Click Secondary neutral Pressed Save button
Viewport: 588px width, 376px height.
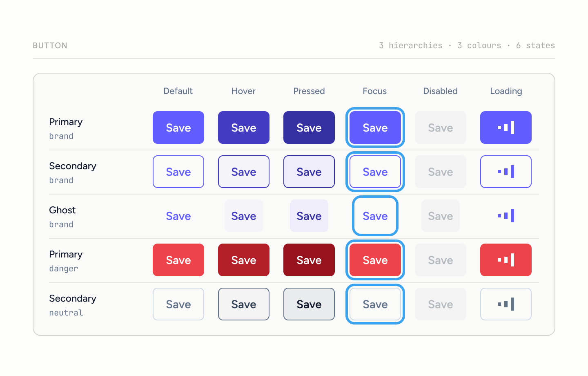coord(309,304)
